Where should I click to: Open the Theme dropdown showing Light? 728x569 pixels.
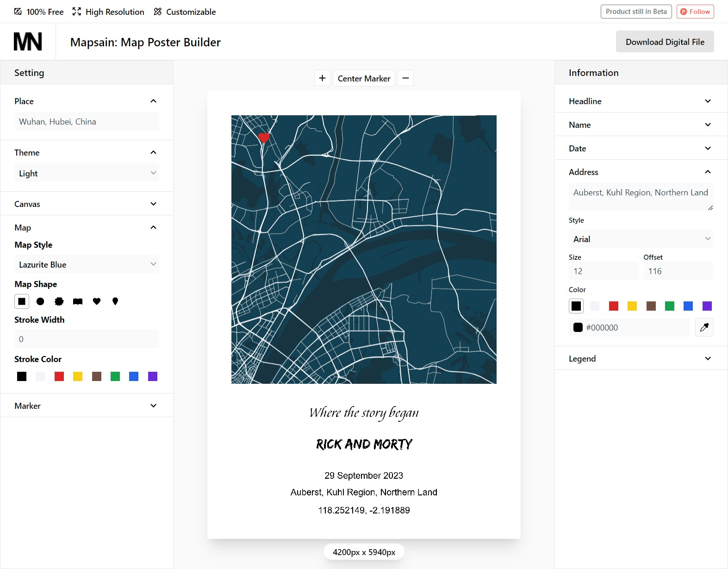pyautogui.click(x=87, y=173)
